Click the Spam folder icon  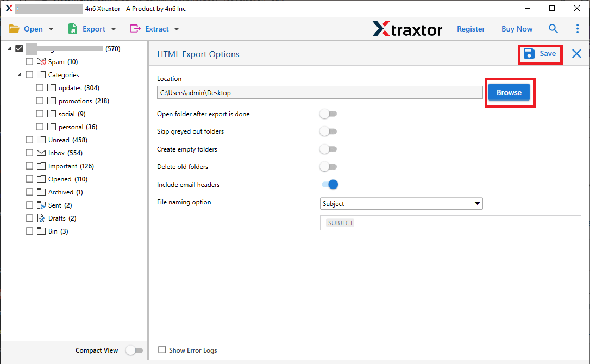coord(42,61)
